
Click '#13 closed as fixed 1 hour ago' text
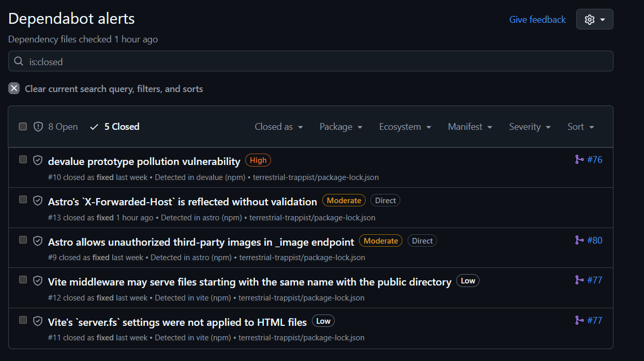click(100, 218)
